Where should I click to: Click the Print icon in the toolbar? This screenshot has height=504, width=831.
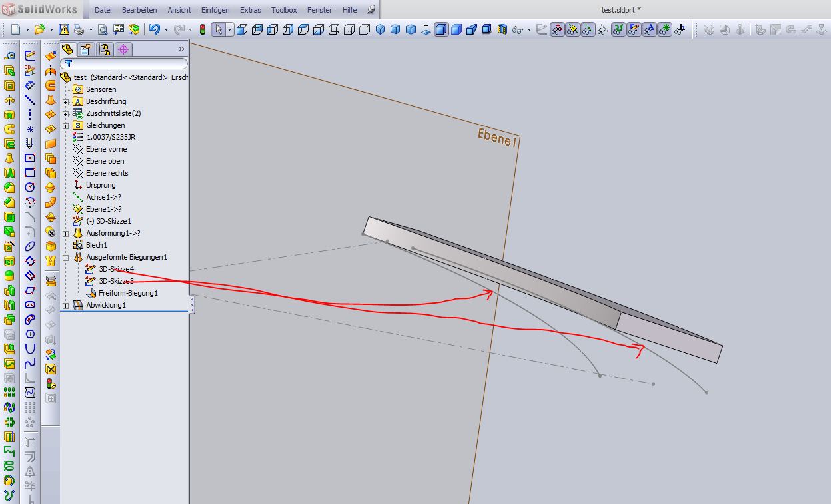79,29
